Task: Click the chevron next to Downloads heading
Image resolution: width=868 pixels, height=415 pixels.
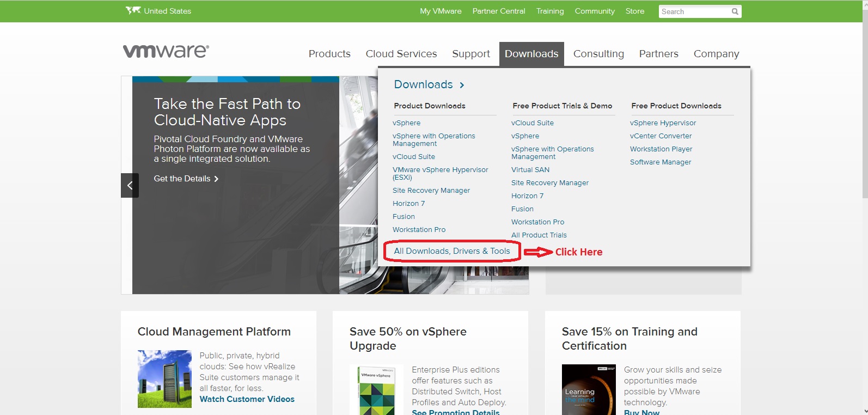Action: point(462,85)
